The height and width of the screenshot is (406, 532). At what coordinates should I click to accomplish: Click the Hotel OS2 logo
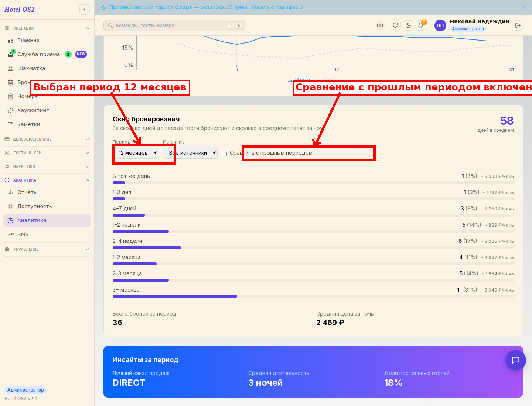20,10
